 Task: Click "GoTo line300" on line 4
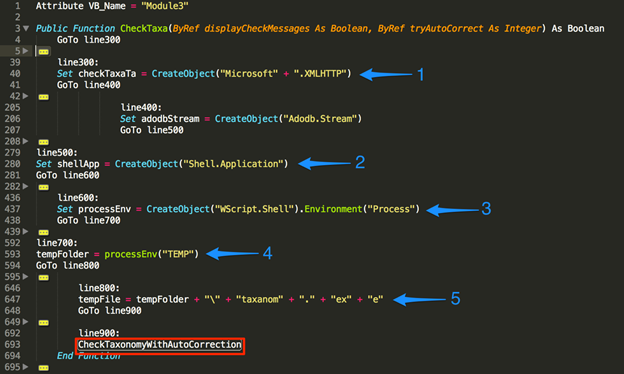point(88,39)
